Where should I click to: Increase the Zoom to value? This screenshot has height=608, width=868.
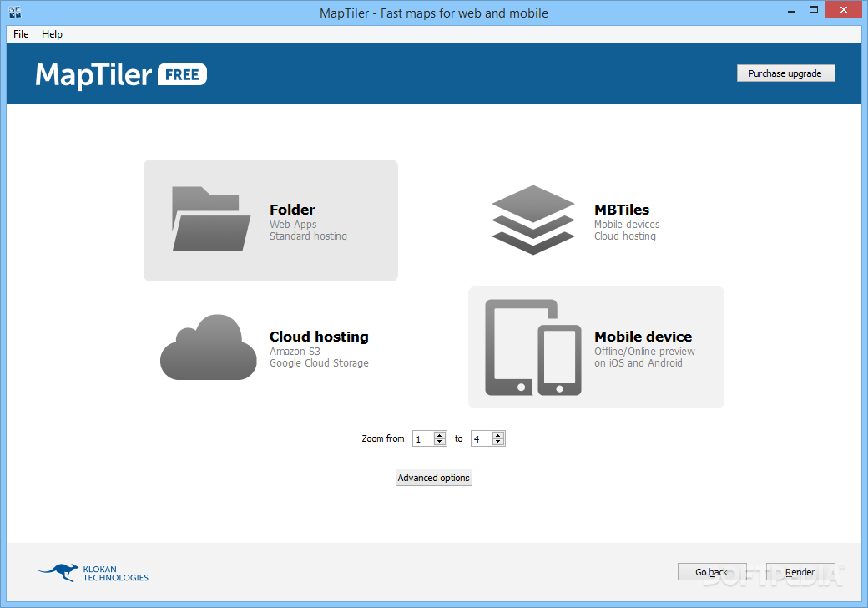(x=498, y=435)
